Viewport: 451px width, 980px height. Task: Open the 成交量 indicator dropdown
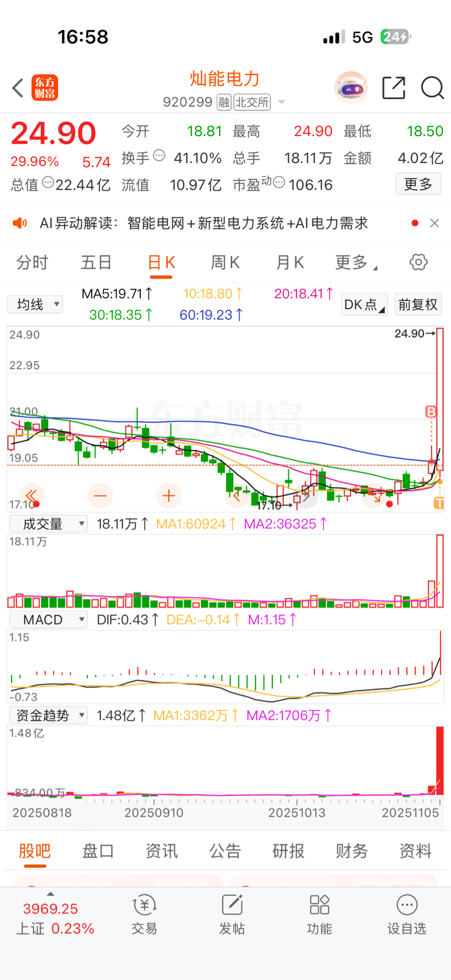click(48, 523)
